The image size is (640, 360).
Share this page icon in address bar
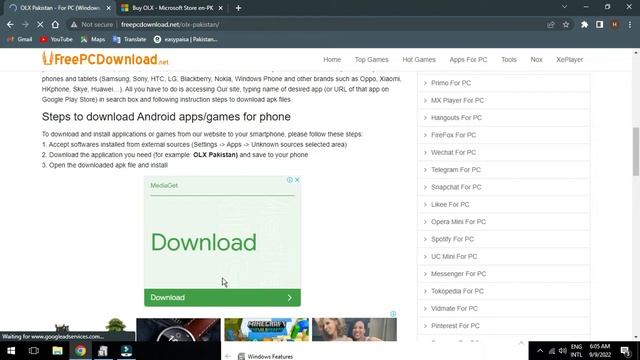tap(551, 24)
